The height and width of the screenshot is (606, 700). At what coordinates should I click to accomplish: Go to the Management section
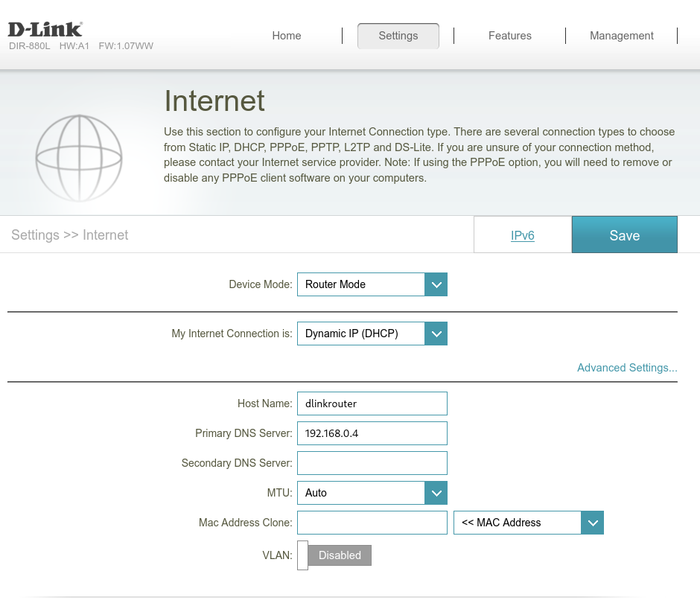[x=622, y=36]
